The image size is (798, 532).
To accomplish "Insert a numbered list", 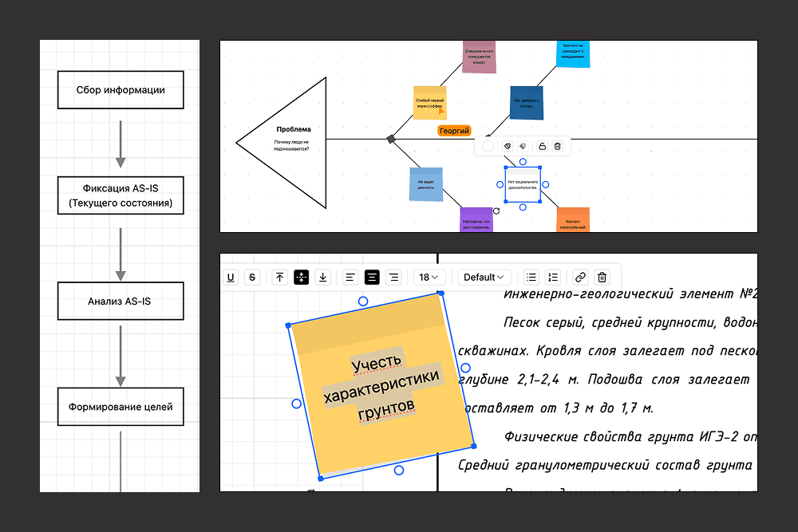I will [x=553, y=278].
